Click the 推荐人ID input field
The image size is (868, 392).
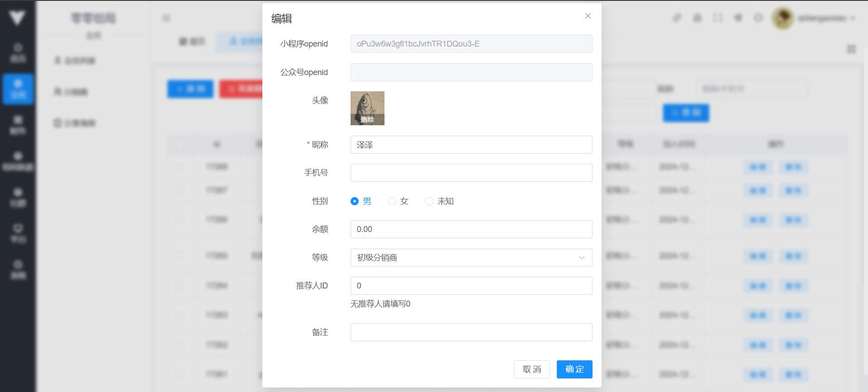(471, 286)
